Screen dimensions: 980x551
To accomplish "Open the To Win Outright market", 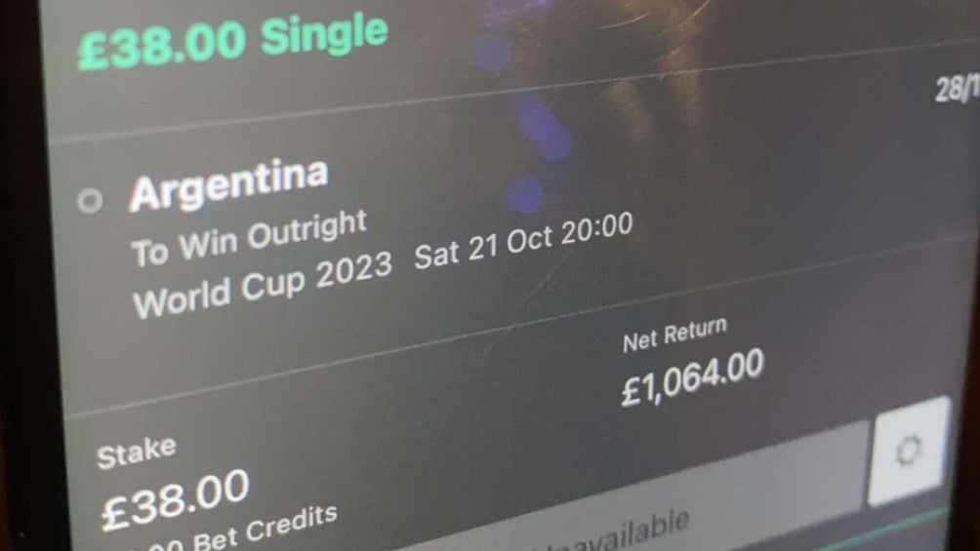I will coord(249,239).
